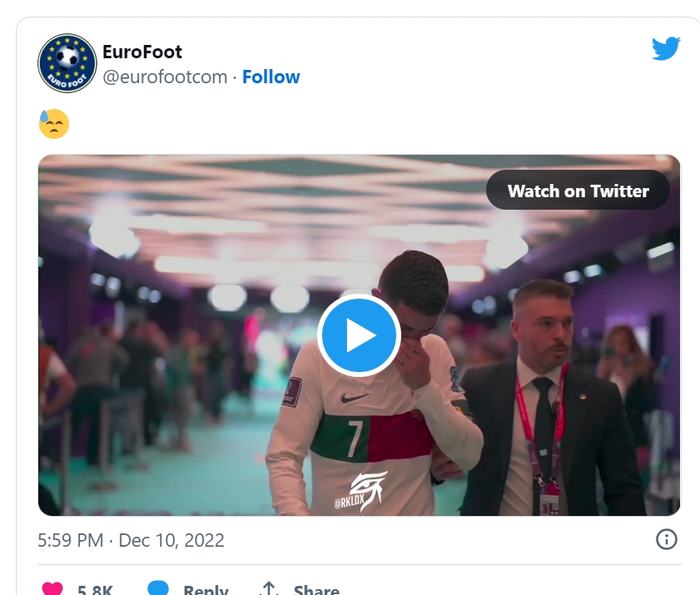Like the tweet with the heart icon
The height and width of the screenshot is (595, 700).
52,588
